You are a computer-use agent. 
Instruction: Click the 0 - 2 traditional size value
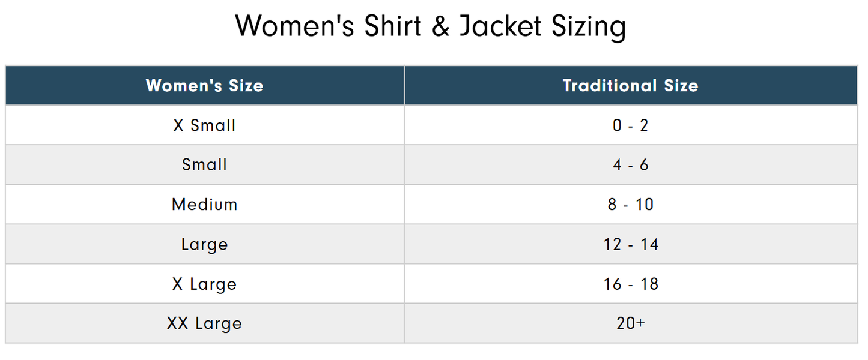point(630,125)
